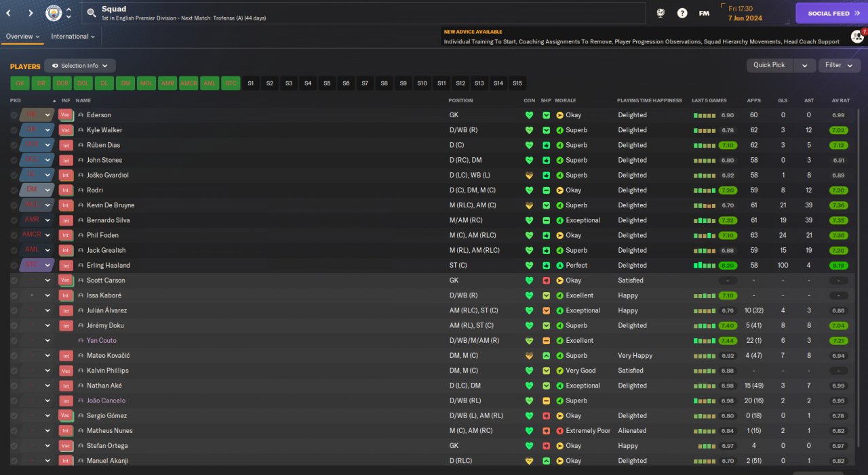Click the person icon beside Erling Haaland
The image size is (868, 475).
point(81,266)
